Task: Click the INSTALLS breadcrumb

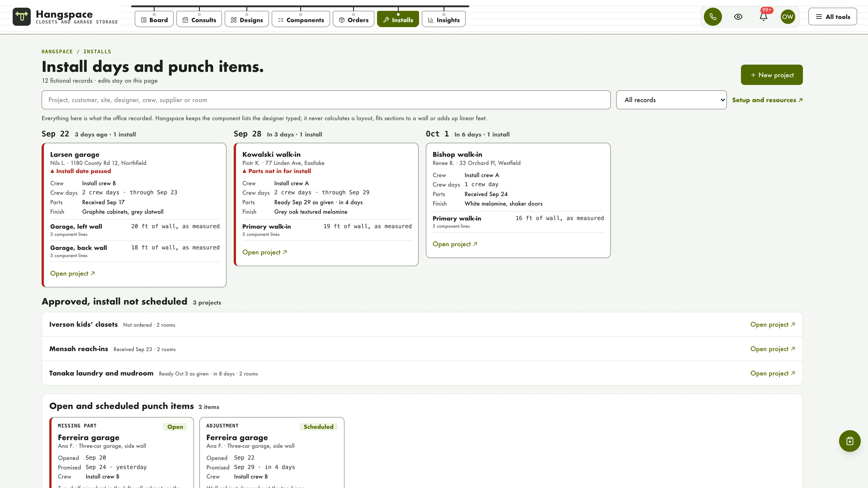Action: [x=97, y=52]
